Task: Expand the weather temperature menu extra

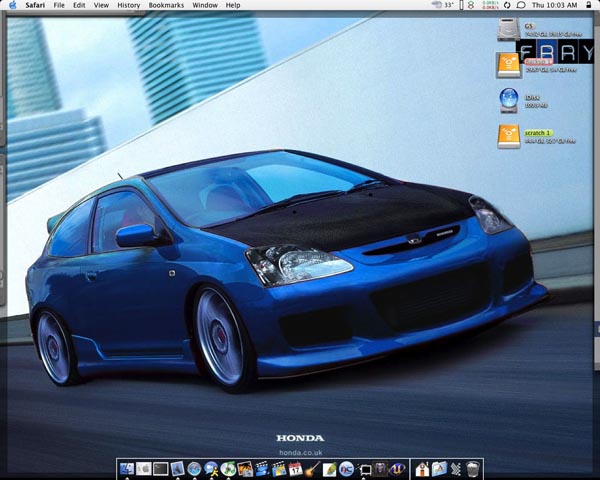Action: (443, 5)
